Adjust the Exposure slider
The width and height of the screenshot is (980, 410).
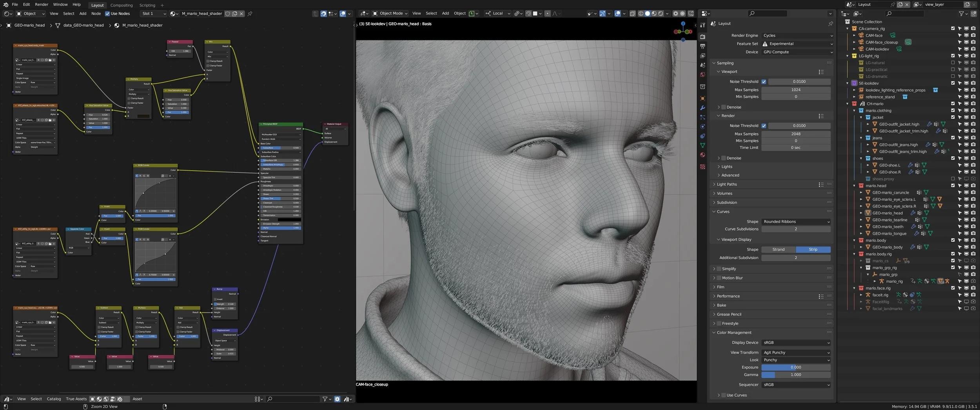[796, 367]
